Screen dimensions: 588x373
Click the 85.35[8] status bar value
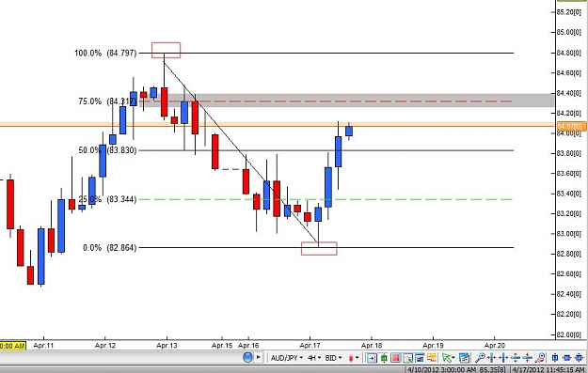point(493,369)
